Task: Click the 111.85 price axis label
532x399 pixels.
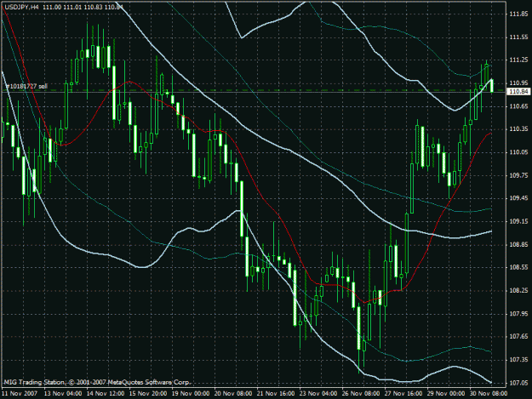Action: (x=518, y=14)
